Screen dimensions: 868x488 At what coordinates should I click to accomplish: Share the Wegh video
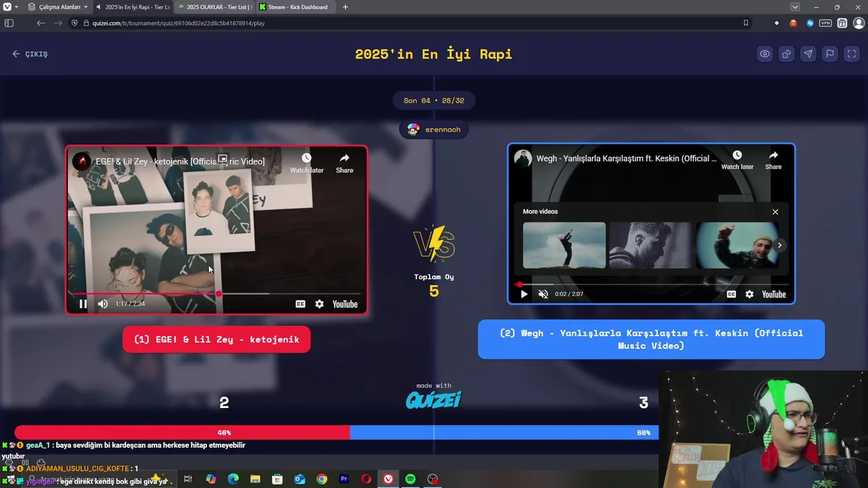click(773, 160)
